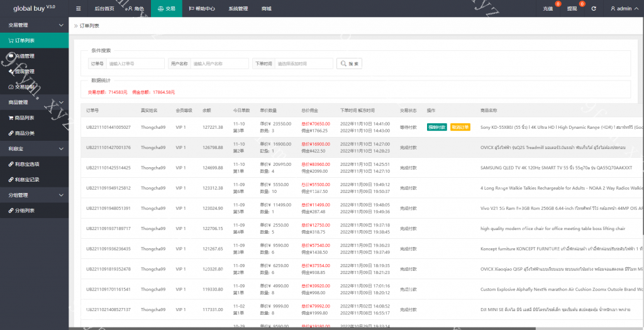Click the user avatar icon beside admin
Screen dimensions: 644x330
pos(613,8)
